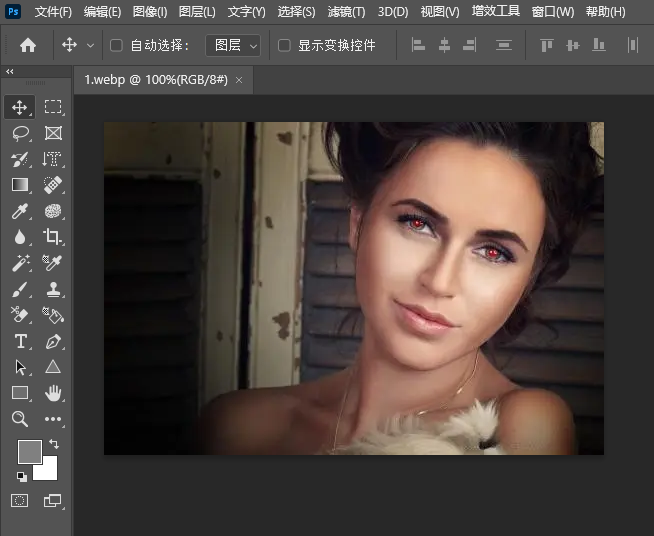Expand the Move tool preset arrow

91,45
